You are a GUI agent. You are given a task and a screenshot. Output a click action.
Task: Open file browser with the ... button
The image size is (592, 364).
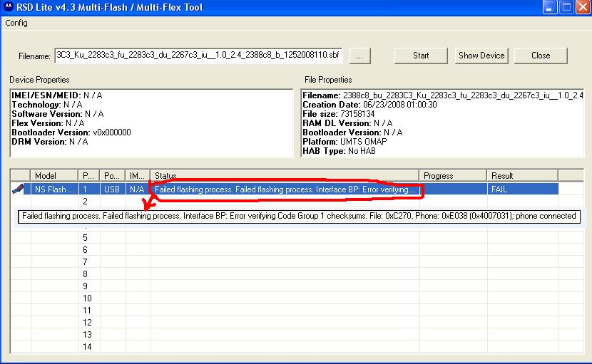tap(359, 56)
